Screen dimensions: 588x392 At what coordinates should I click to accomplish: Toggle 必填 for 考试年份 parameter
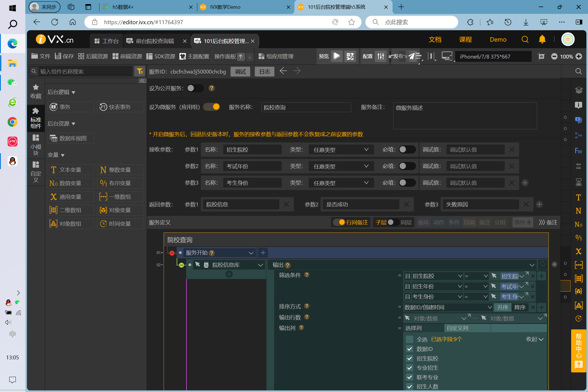point(407,166)
